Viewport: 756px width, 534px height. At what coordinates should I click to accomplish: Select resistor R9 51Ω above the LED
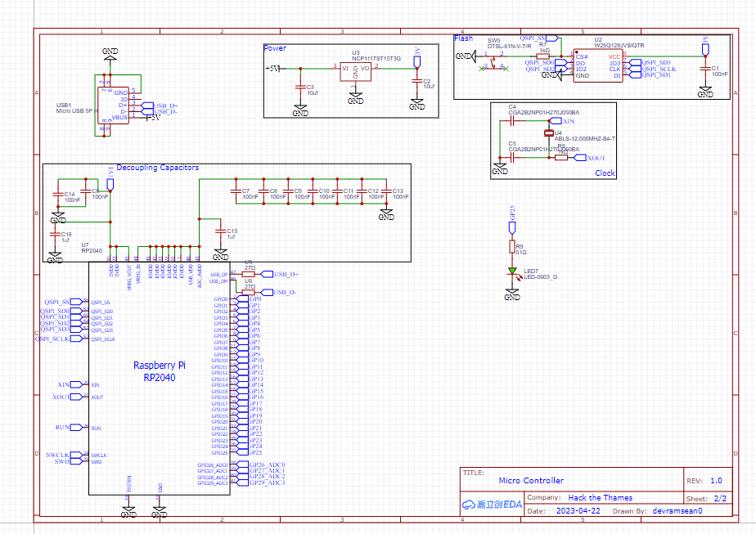point(512,246)
